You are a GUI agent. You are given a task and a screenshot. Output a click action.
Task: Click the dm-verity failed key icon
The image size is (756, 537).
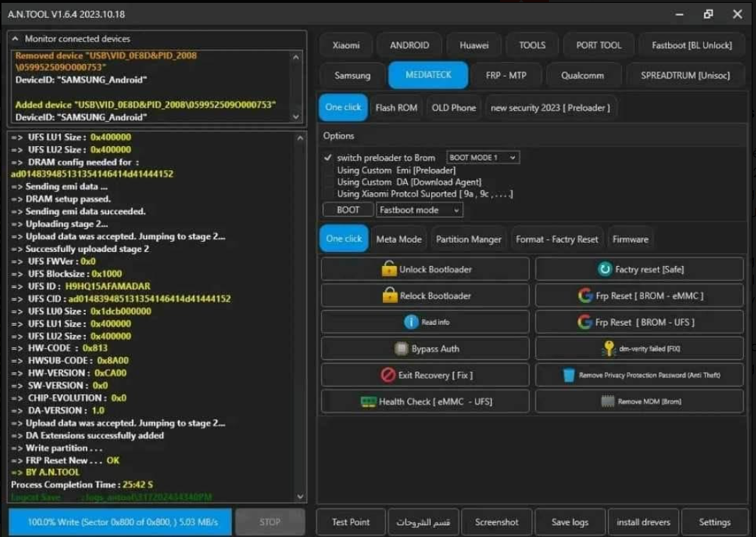[608, 349]
